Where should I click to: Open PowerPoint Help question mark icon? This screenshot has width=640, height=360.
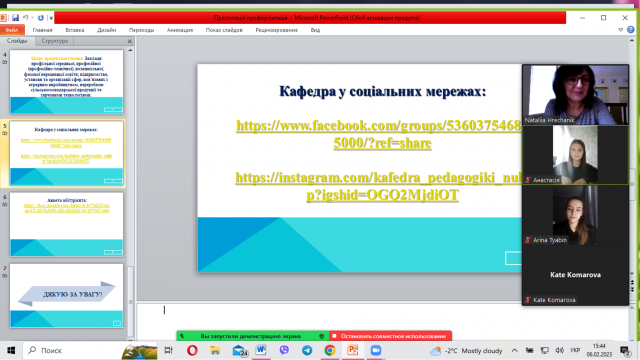pos(631,30)
